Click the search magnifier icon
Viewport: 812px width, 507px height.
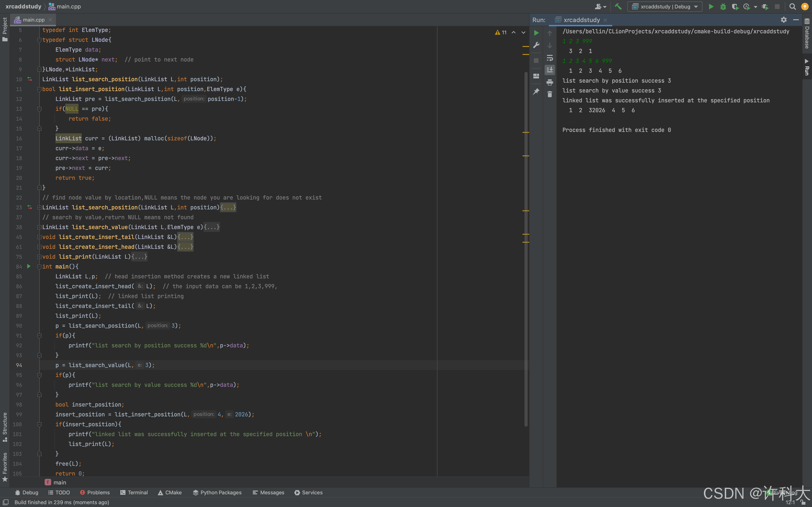792,6
